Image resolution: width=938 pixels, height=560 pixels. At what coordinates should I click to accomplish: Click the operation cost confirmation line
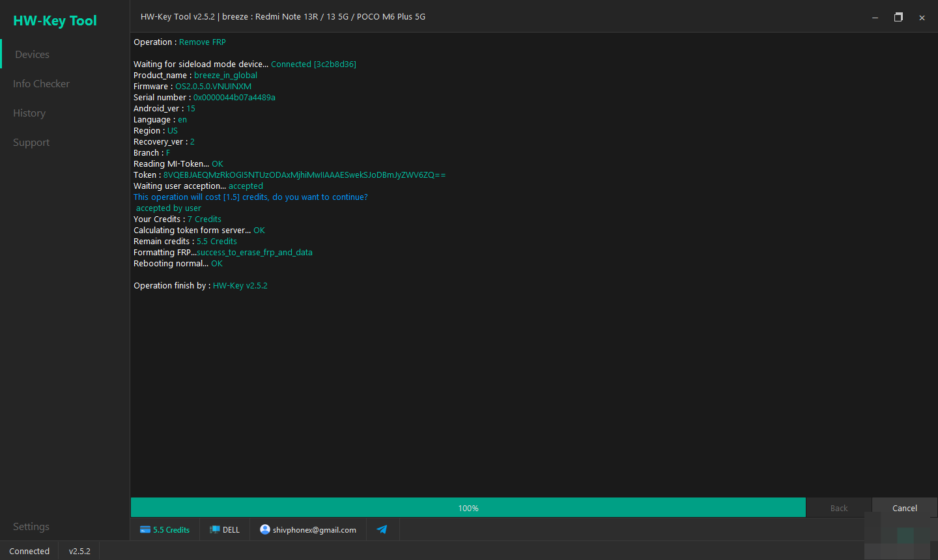[251, 197]
